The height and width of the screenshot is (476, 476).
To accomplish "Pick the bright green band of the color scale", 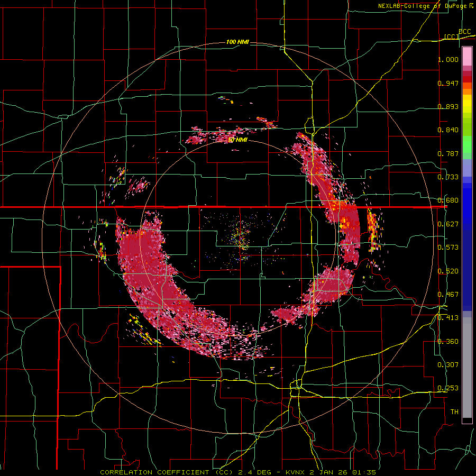I will (467, 144).
